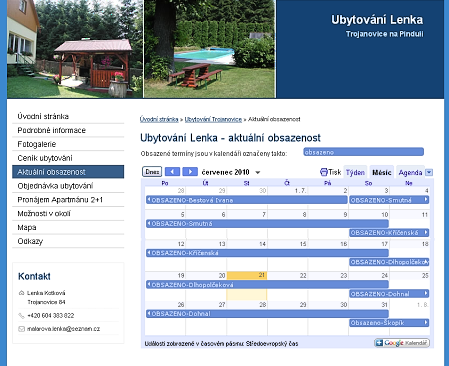The height and width of the screenshot is (366, 449).
Task: Open the OBSAZENO-Křičenská event on week of 12
Action: 267,253
